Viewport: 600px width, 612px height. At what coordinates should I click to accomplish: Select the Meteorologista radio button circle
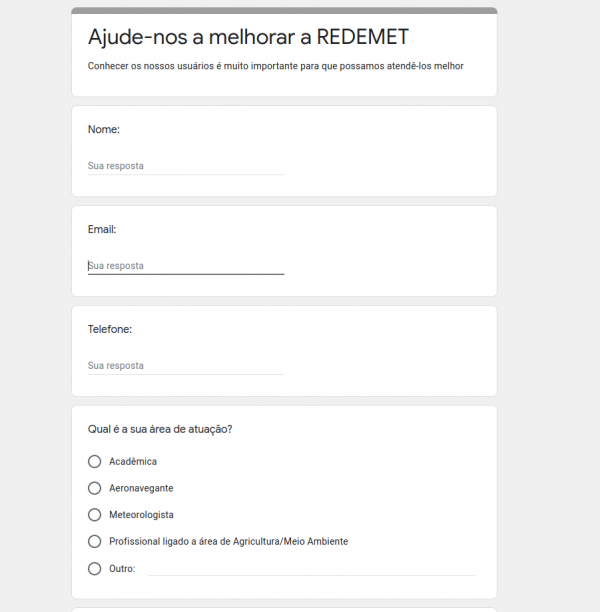[95, 515]
